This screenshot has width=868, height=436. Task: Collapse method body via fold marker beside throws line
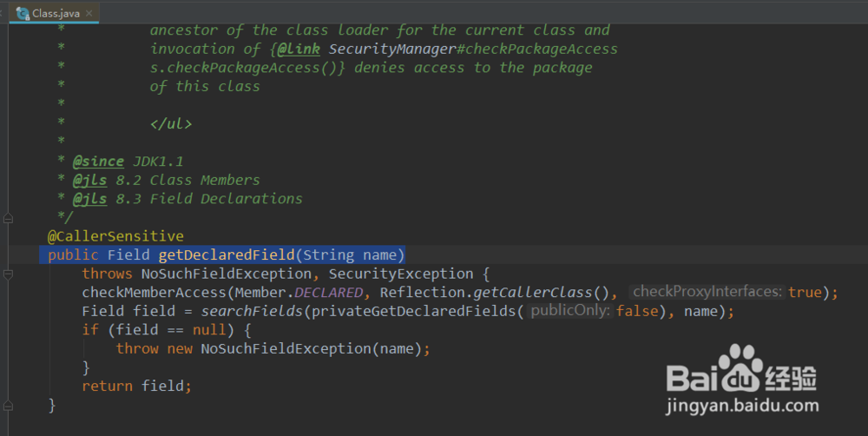coord(8,274)
